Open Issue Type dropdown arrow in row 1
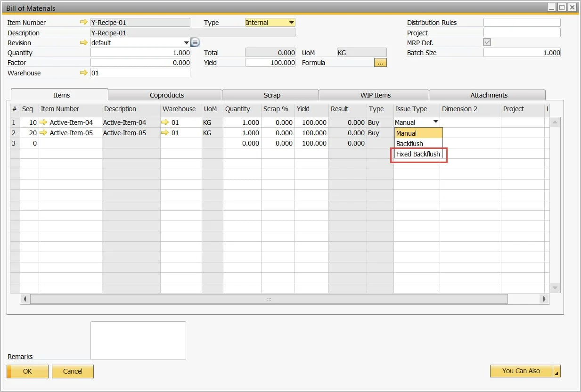Screen dimensions: 581x392 435,122
